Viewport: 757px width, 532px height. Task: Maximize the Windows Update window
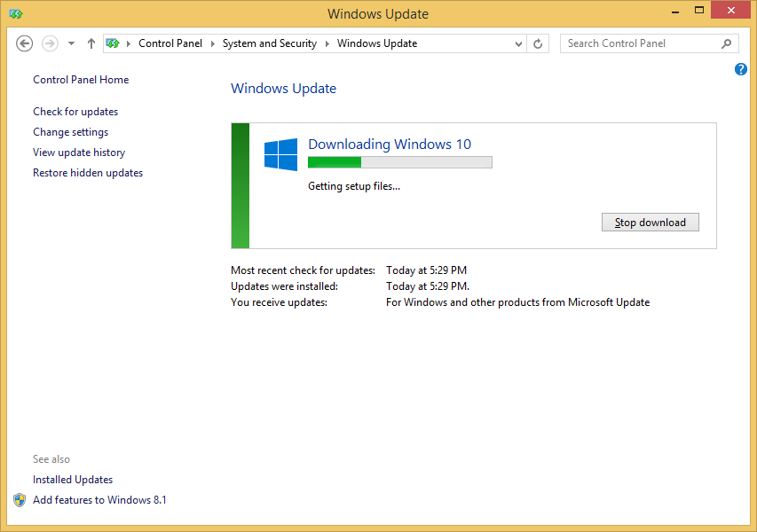pyautogui.click(x=698, y=11)
